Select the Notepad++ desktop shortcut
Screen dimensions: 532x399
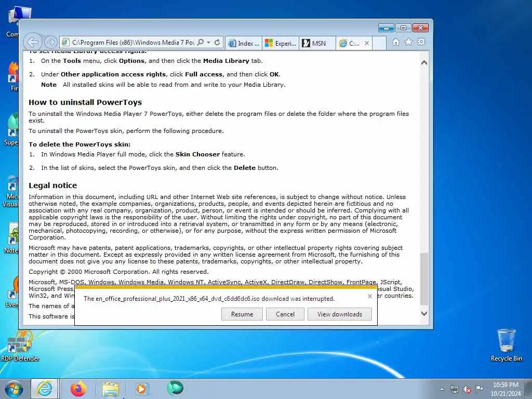point(12,237)
